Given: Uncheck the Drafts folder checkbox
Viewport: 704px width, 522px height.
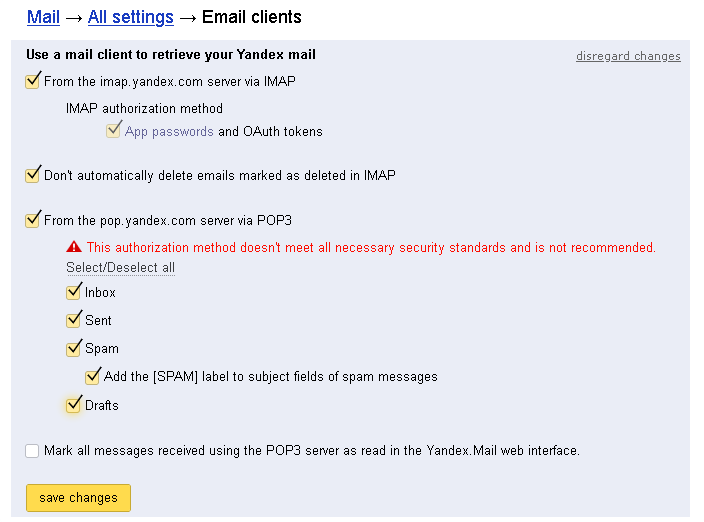Looking at the screenshot, I should 73,405.
